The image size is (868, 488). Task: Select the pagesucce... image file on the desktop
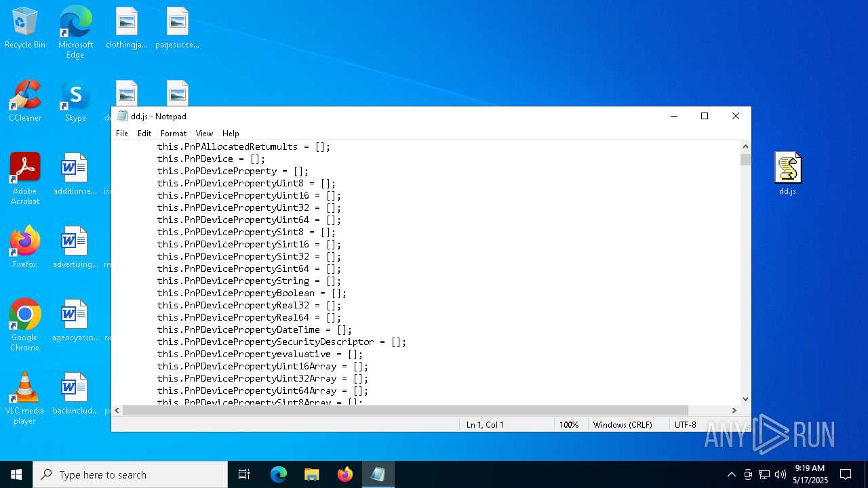(x=177, y=28)
